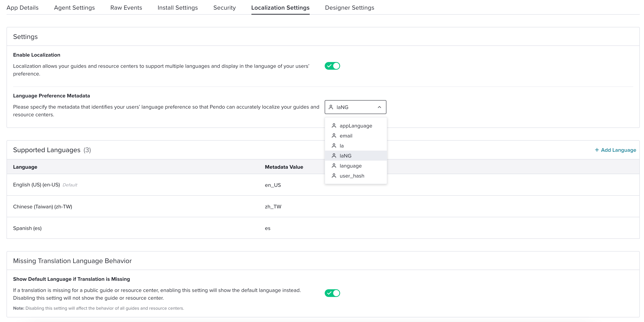Pick the 'la' metadata option
This screenshot has height=322, width=644.
(356, 146)
